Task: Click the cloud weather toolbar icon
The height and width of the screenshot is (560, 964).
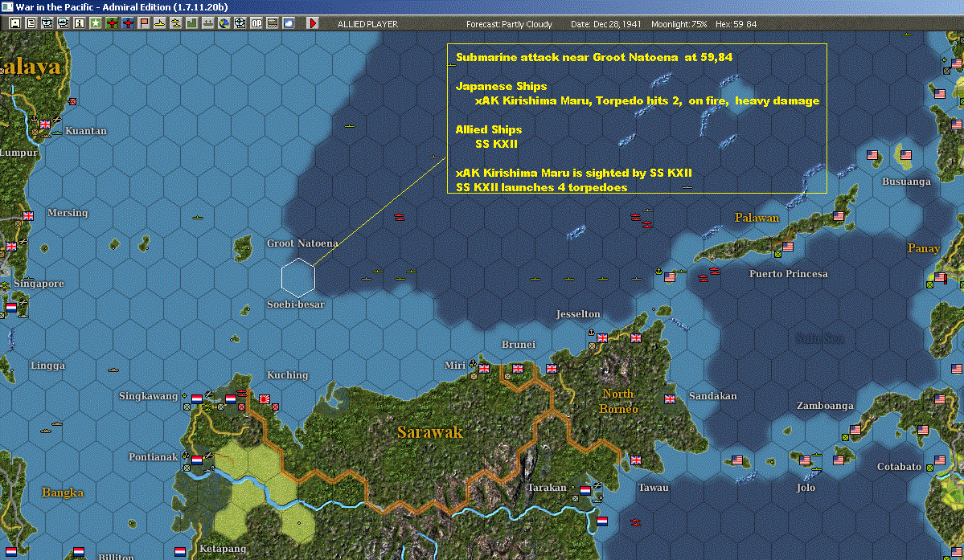Action: tap(288, 23)
